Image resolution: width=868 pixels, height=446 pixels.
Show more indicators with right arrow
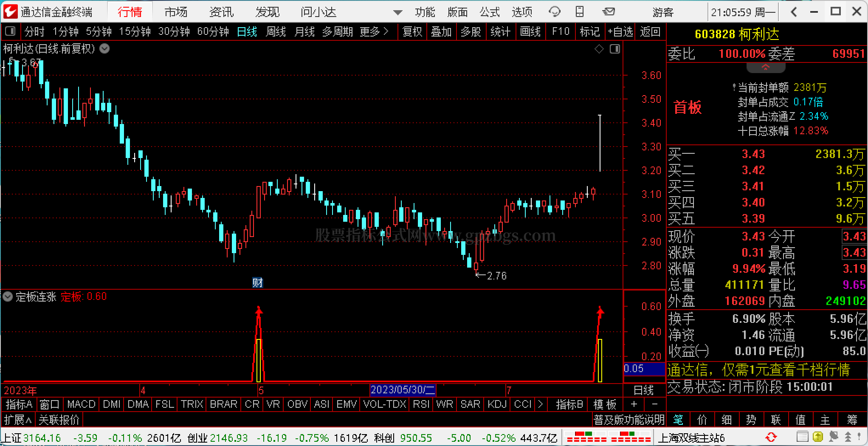(x=540, y=404)
